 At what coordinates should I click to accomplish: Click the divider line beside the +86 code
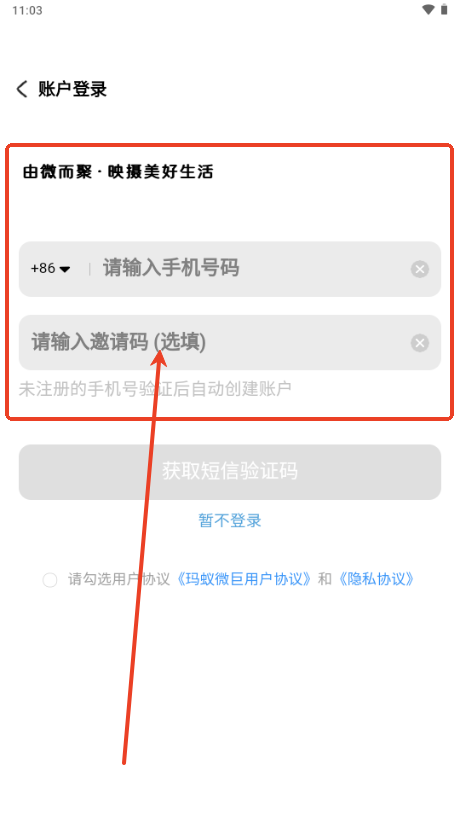point(90,269)
